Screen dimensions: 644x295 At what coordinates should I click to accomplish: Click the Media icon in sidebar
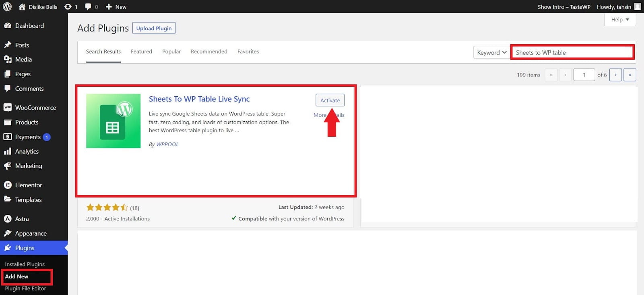pos(8,59)
